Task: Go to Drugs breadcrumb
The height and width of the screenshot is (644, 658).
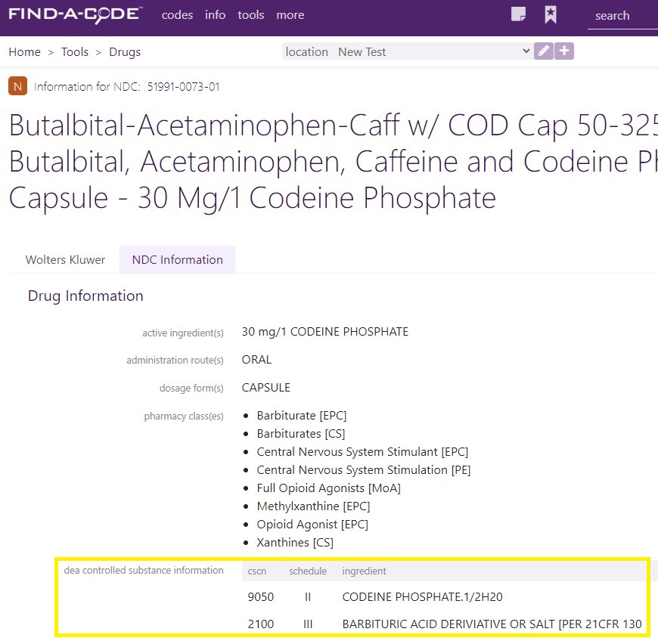Action: [125, 52]
